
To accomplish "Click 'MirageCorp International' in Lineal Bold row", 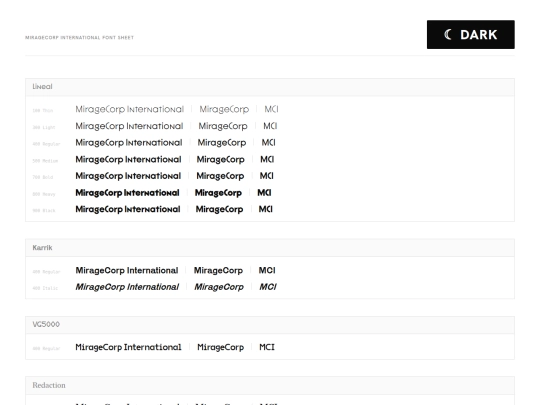I will click(128, 176).
